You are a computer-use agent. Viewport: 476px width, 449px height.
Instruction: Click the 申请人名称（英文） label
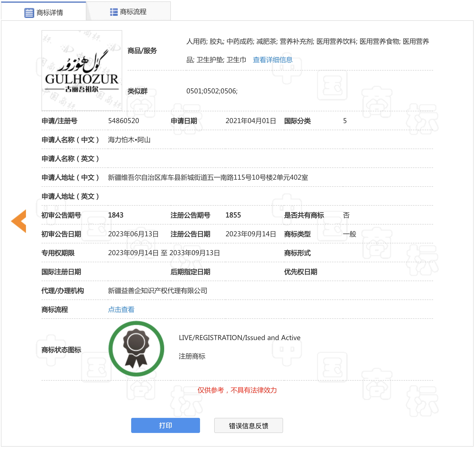70,159
